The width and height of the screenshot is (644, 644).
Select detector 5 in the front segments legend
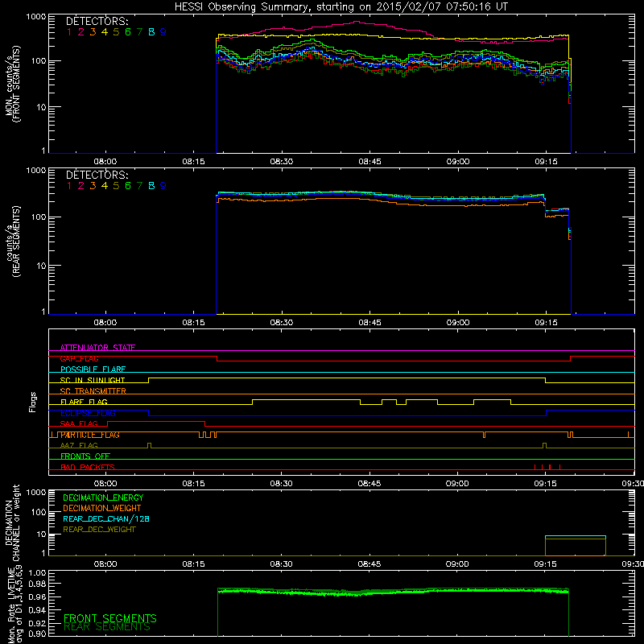(116, 32)
